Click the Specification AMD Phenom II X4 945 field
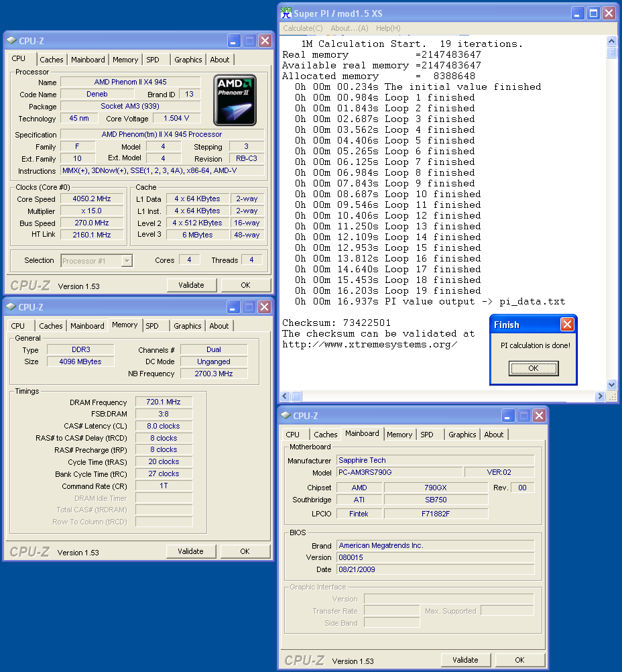 tap(162, 134)
